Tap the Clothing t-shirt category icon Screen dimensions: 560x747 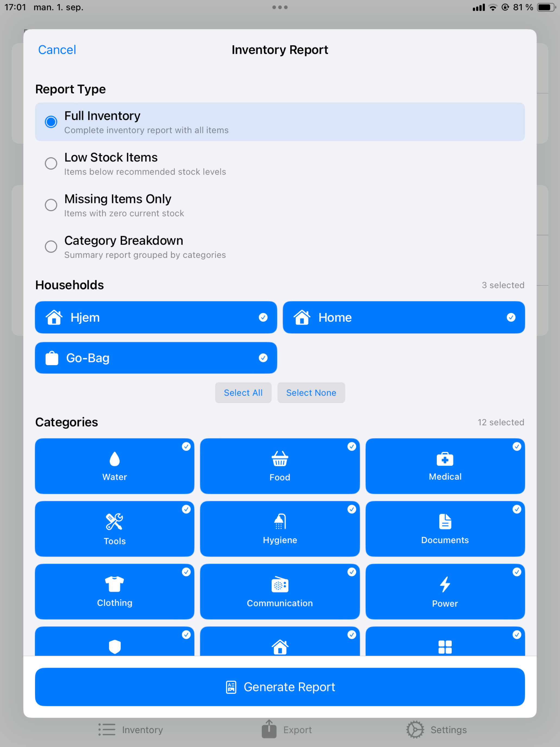(x=114, y=584)
